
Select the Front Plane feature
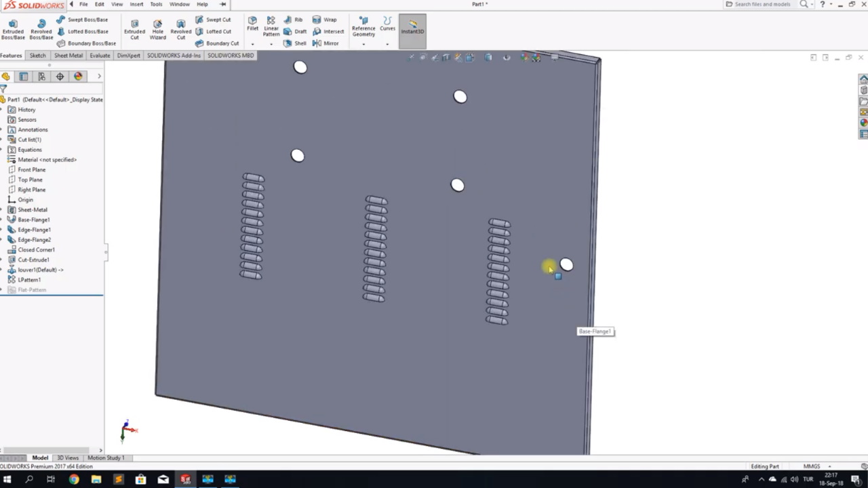(31, 169)
